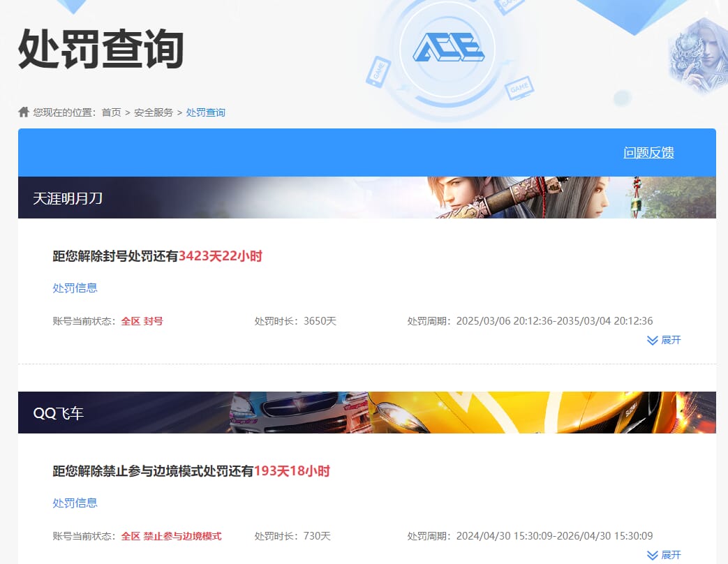This screenshot has height=564, width=728.
Task: Click the 全区 封号 account status
Action: pyautogui.click(x=142, y=321)
